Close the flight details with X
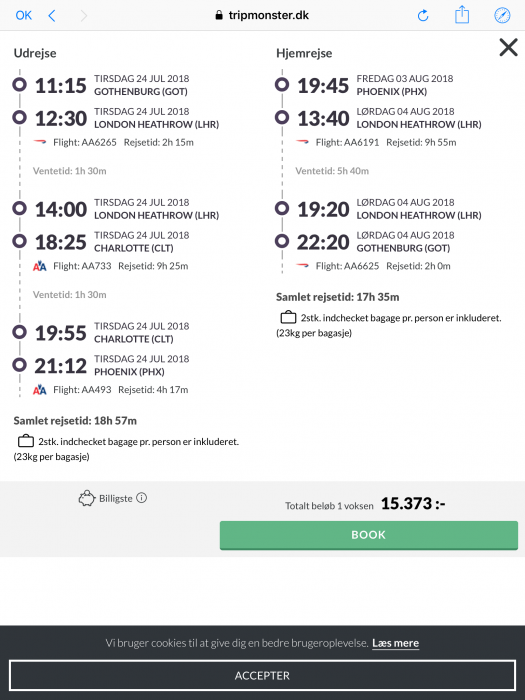Viewport: 525px width, 700px height. [508, 47]
